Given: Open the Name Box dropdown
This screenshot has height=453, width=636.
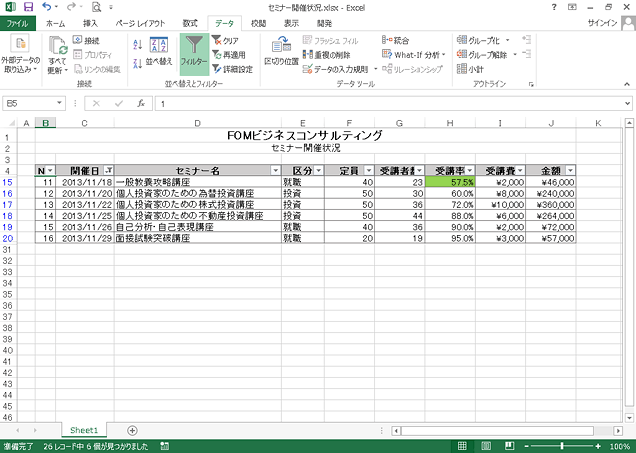Looking at the screenshot, I should tap(60, 103).
